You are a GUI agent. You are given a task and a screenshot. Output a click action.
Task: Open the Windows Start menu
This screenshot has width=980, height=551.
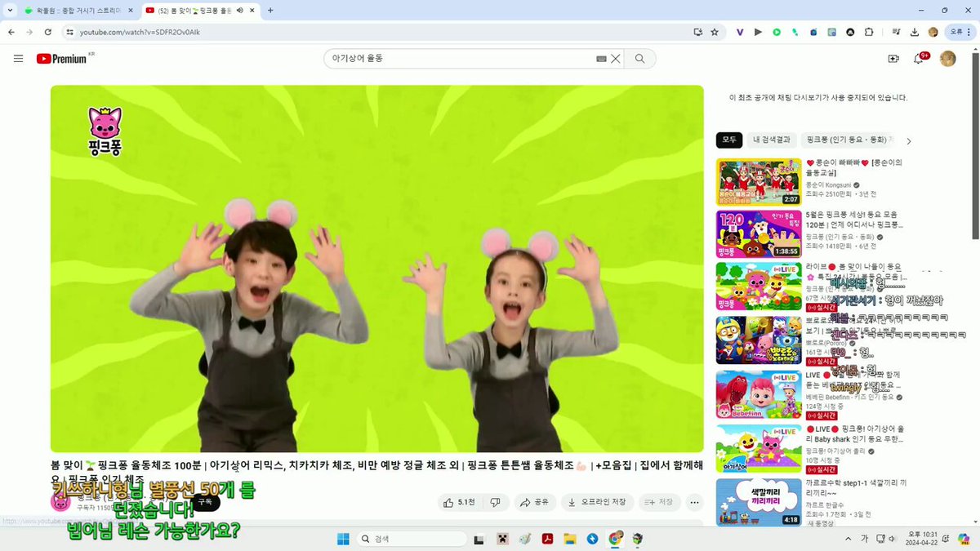coord(343,538)
